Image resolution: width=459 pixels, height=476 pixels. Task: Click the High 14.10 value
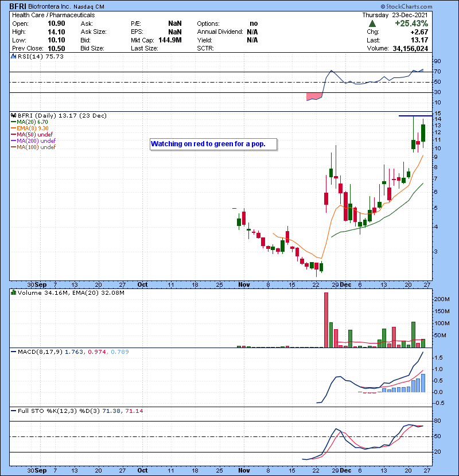click(56, 32)
